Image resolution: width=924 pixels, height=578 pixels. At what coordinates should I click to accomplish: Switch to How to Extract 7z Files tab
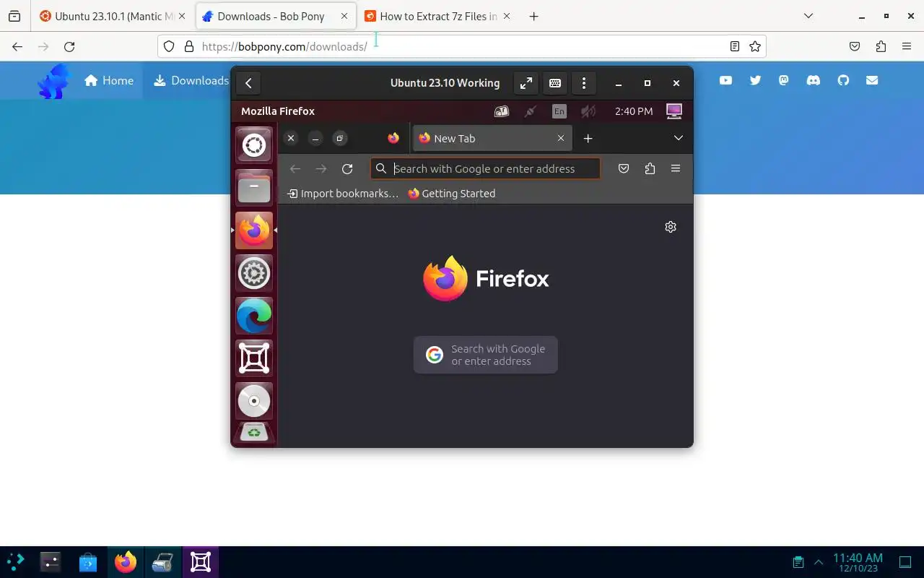click(438, 16)
